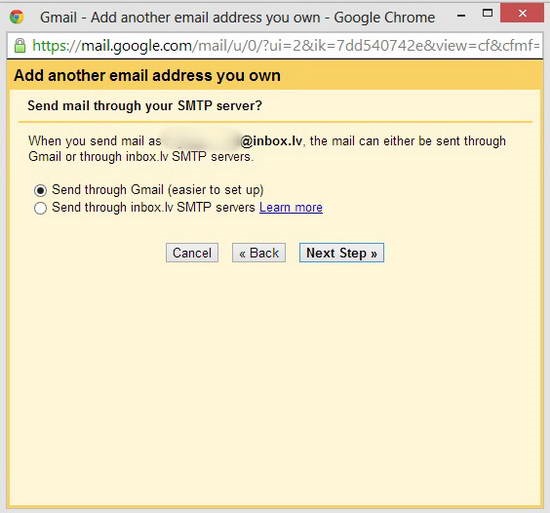Click the 'Send through inbox.lv SMTP servers' label text
550x513 pixels.
pos(153,207)
